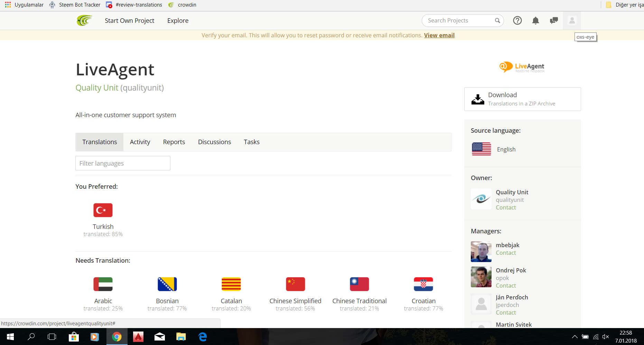Viewport: 644px width, 345px height.
Task: Select the Turkish flag icon
Action: tap(103, 210)
